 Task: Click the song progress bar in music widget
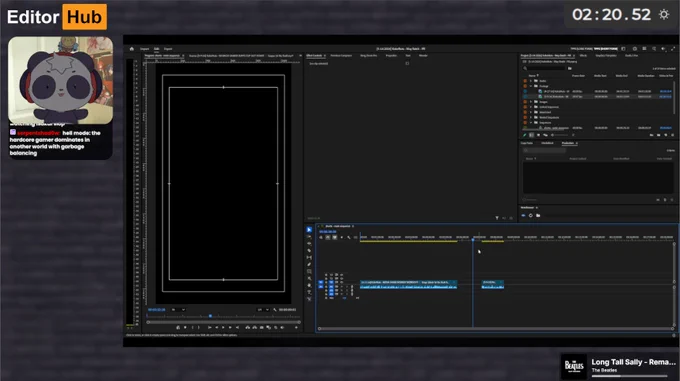point(629,376)
